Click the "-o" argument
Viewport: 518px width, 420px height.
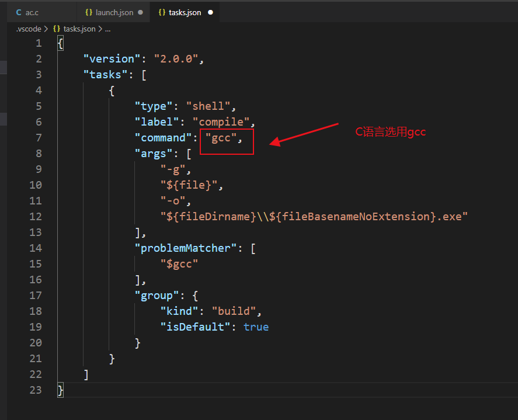(x=173, y=201)
